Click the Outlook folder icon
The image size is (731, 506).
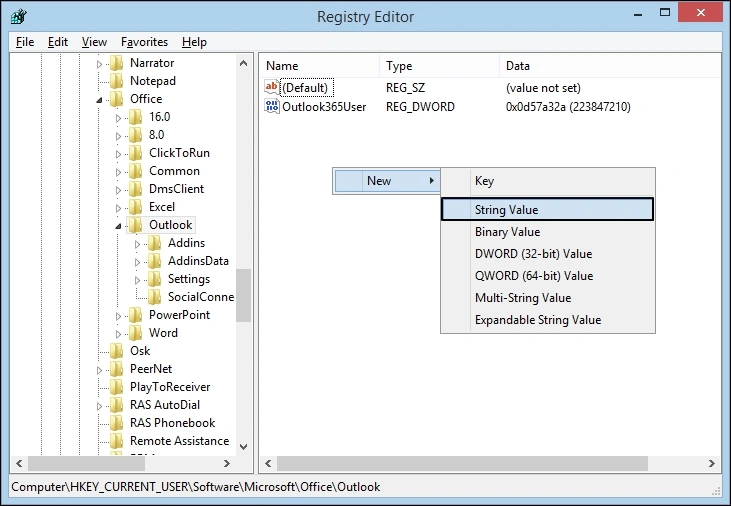(135, 225)
